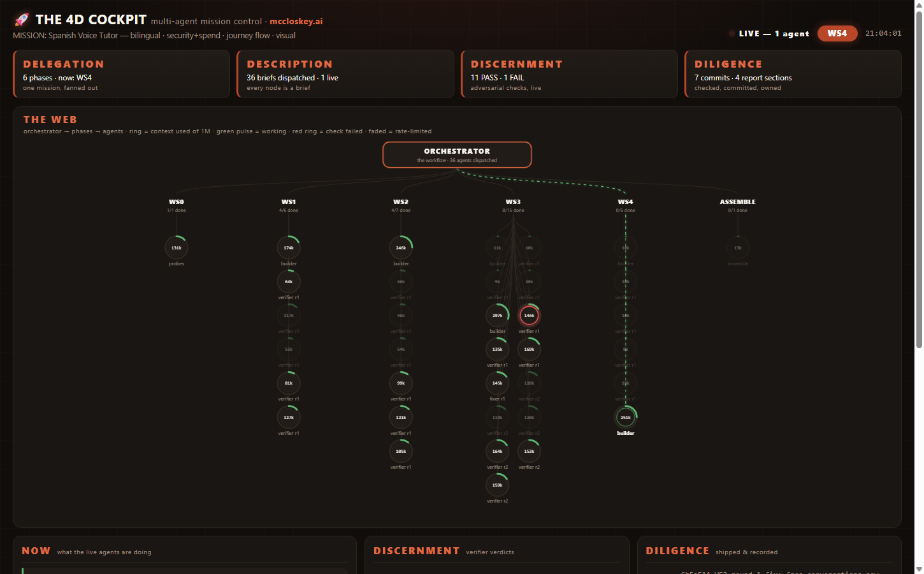Open the 127k verifier r1 node

pyautogui.click(x=289, y=417)
